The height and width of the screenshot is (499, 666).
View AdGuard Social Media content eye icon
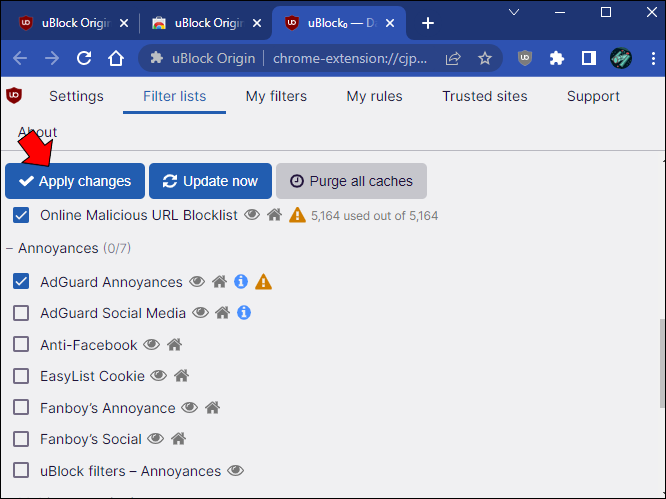(200, 313)
